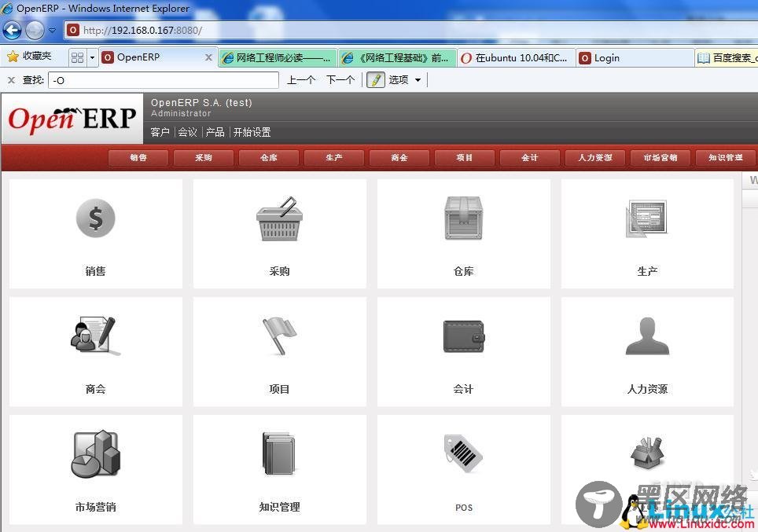Open the 客户 shortcut link

[160, 132]
